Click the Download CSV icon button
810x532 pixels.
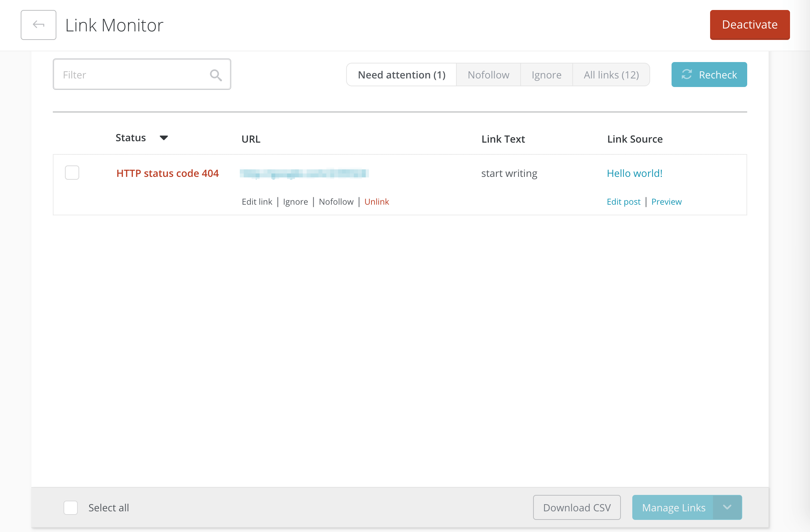[x=576, y=508]
